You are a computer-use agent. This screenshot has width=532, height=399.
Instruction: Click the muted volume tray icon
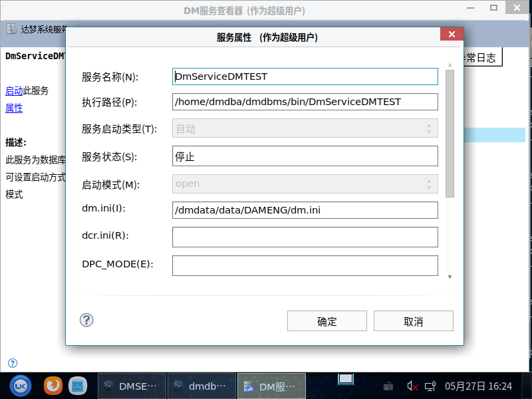(x=412, y=386)
